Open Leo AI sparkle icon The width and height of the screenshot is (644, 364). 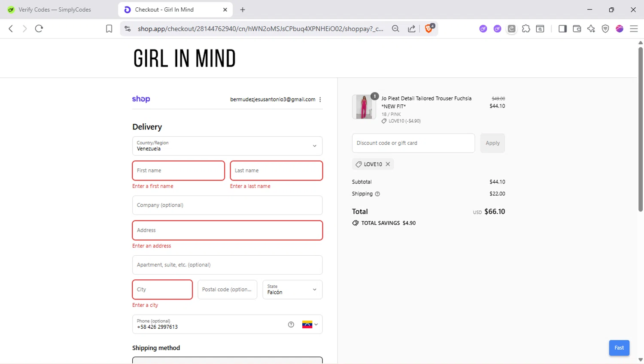(x=591, y=29)
